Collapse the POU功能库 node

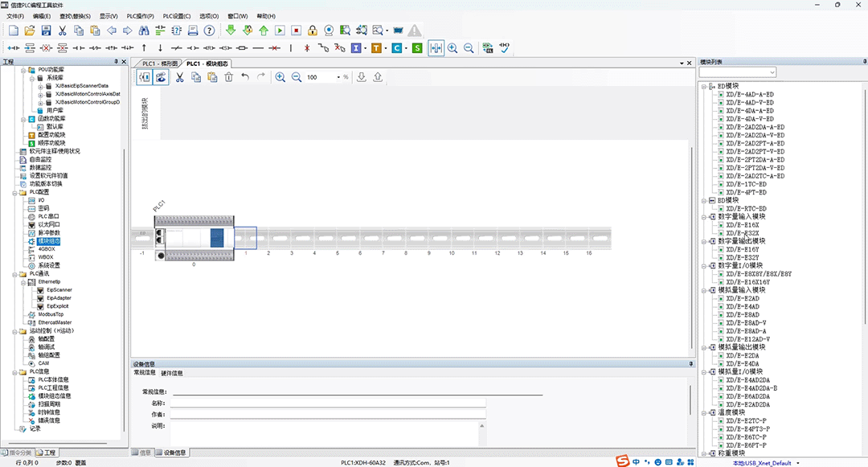pyautogui.click(x=23, y=70)
